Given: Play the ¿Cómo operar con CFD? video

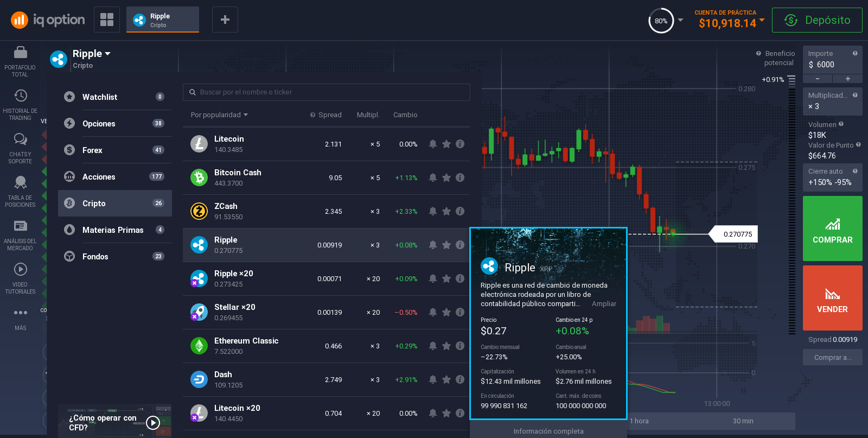Looking at the screenshot, I should [153, 422].
